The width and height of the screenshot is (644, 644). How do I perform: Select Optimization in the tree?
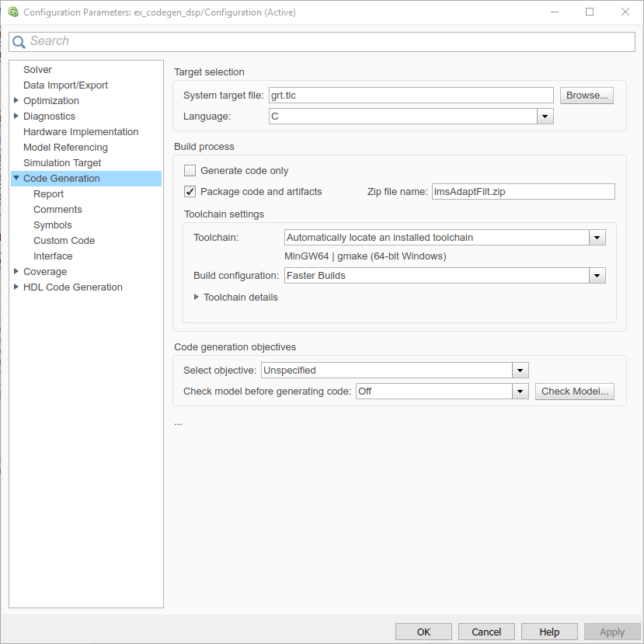coord(51,101)
